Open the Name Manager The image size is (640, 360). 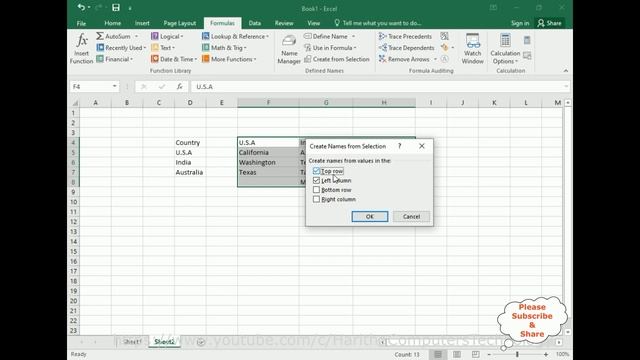[289, 49]
